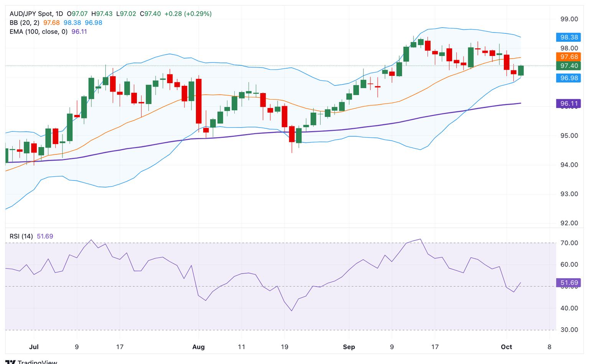Select green 97.40 current price tag
This screenshot has width=589, height=364.
(x=569, y=66)
